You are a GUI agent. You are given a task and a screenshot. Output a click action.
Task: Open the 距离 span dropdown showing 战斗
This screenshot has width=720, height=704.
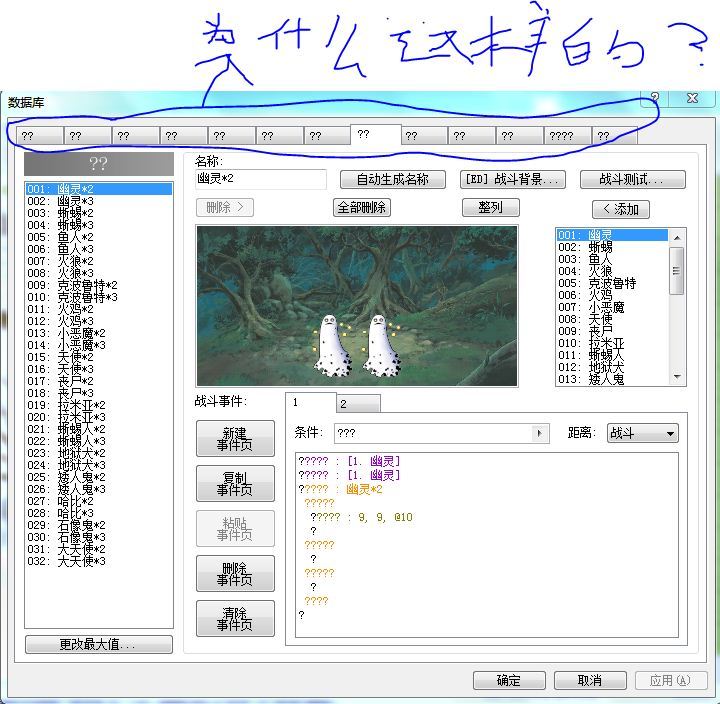pyautogui.click(x=642, y=433)
